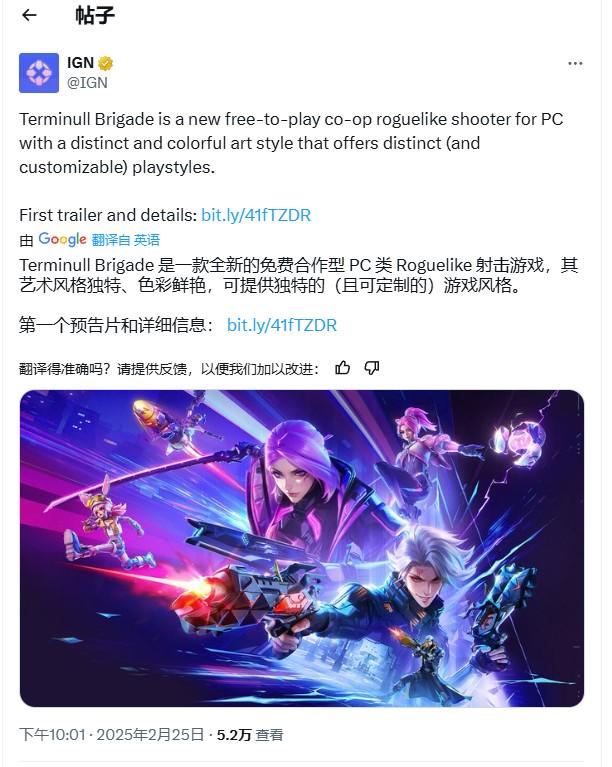Screen dimensions: 612x767
Task: Go back using the left arrow
Action: click(29, 16)
